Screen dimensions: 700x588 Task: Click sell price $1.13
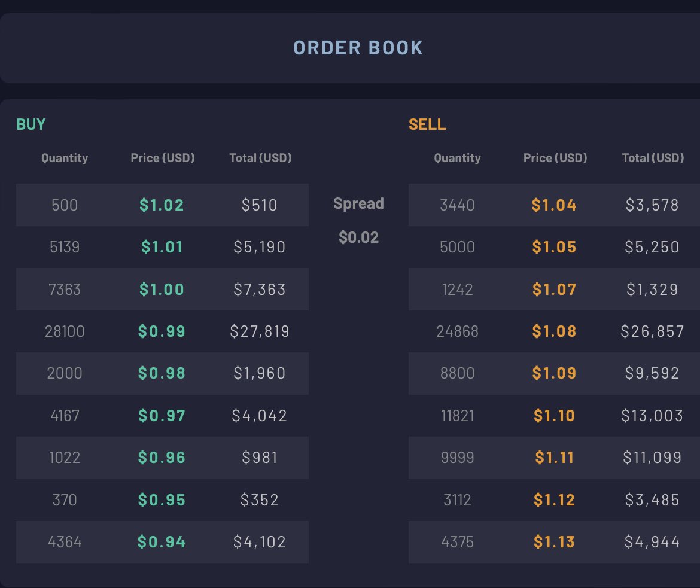pyautogui.click(x=554, y=542)
